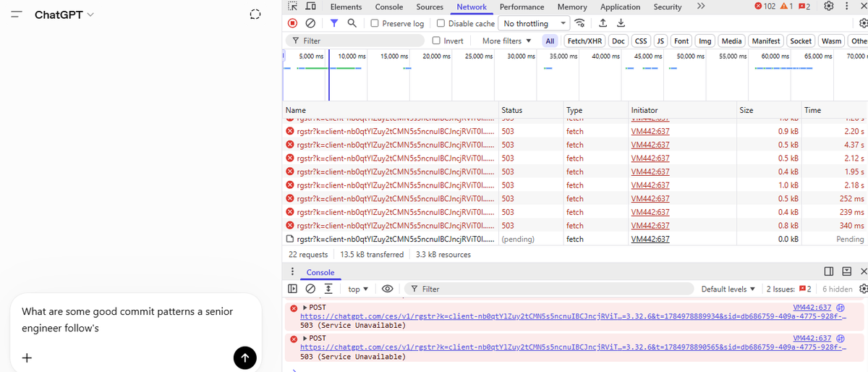Add attachment with the plus icon
The height and width of the screenshot is (372, 868).
[27, 358]
